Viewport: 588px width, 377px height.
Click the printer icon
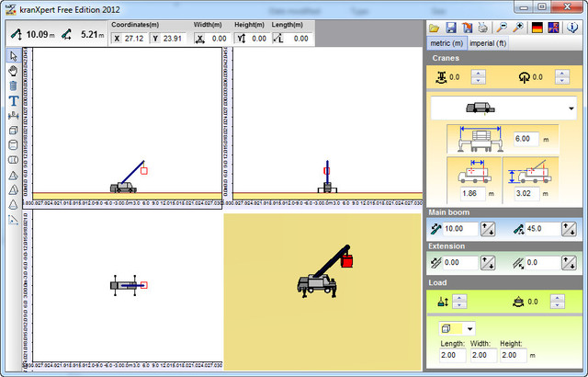click(x=482, y=29)
